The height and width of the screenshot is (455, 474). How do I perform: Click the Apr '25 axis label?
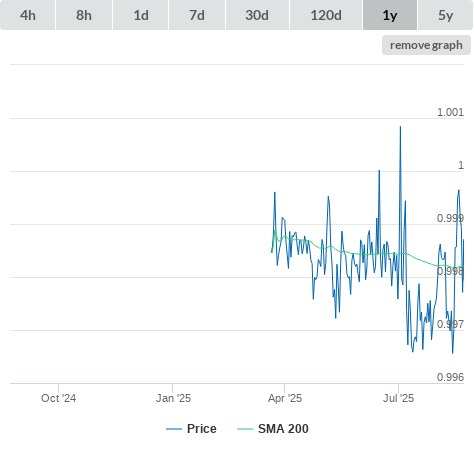tap(285, 398)
